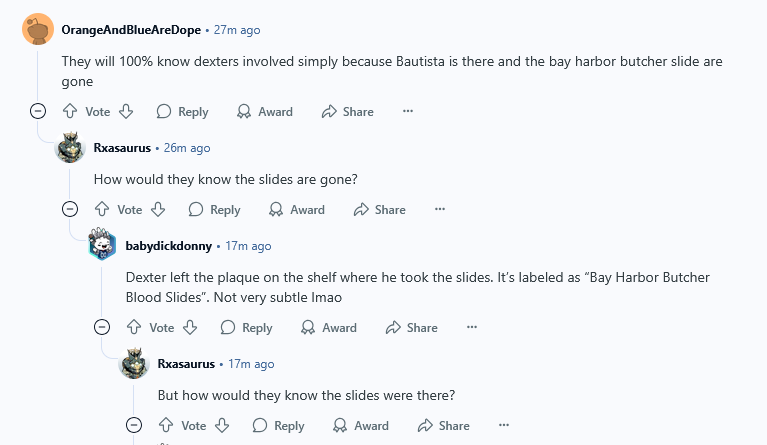Reply to Rxasaurus's 17m ago comment
The image size is (767, 445).
279,426
